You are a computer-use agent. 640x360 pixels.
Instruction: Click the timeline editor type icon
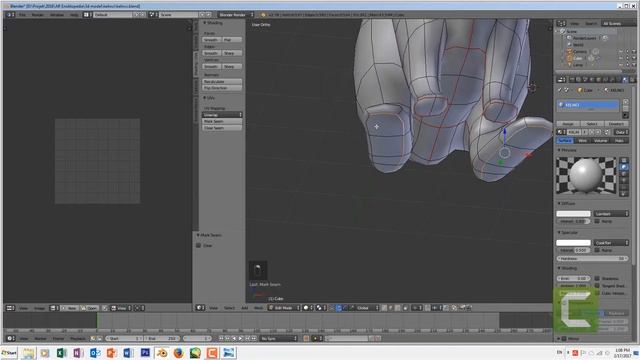[x=11, y=338]
